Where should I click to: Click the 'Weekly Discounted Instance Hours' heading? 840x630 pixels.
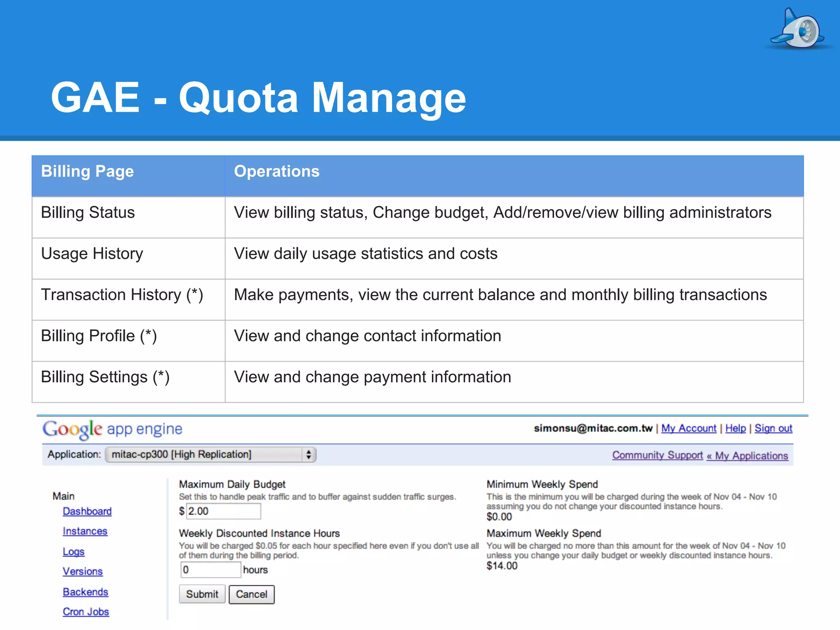point(259,533)
